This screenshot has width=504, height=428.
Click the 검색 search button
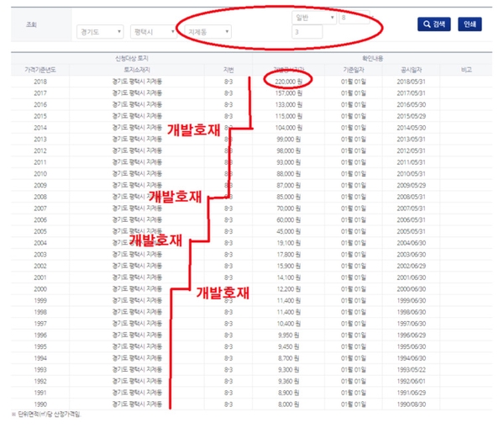pyautogui.click(x=434, y=24)
